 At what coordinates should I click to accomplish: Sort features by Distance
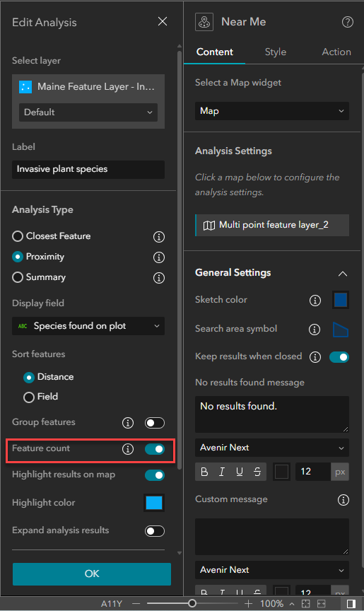[29, 377]
